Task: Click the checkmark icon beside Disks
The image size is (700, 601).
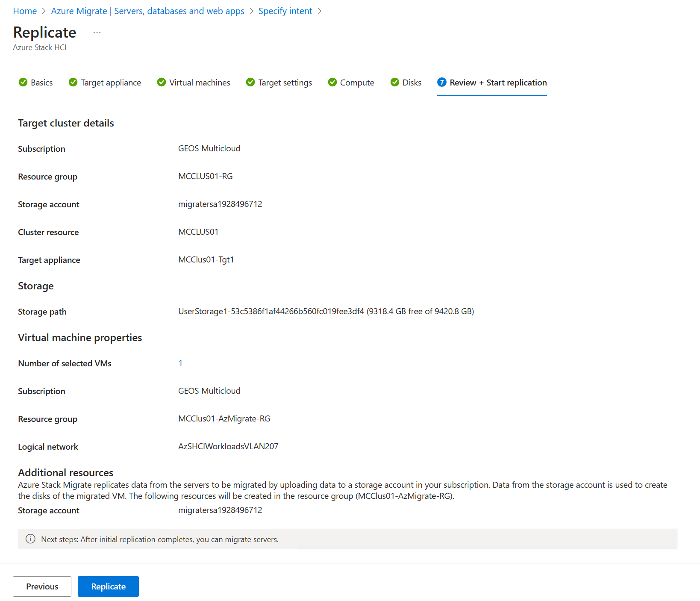Action: coord(395,82)
